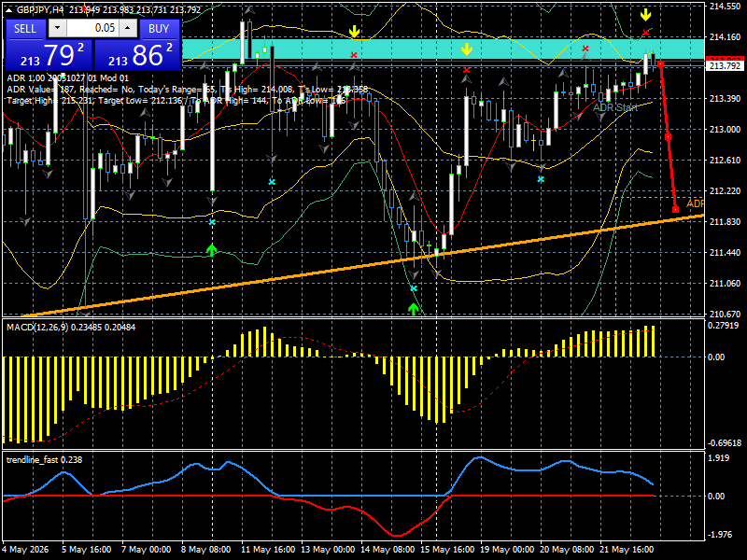The image size is (747, 560).
Task: Click the 21 May 16:00 time label
Action: click(x=627, y=550)
